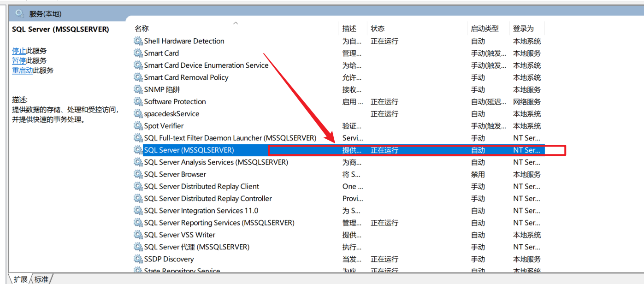
Task: Click the 服务(本地) header search-gear icon
Action: (20, 13)
